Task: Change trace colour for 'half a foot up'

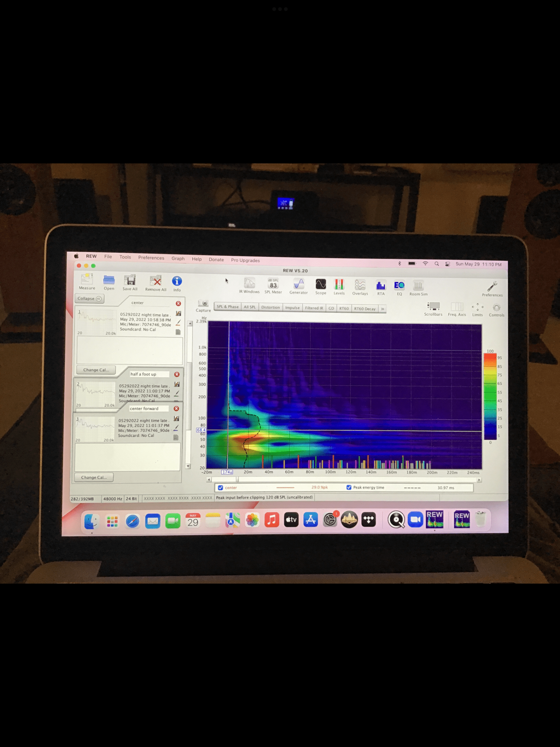Action: point(176,394)
